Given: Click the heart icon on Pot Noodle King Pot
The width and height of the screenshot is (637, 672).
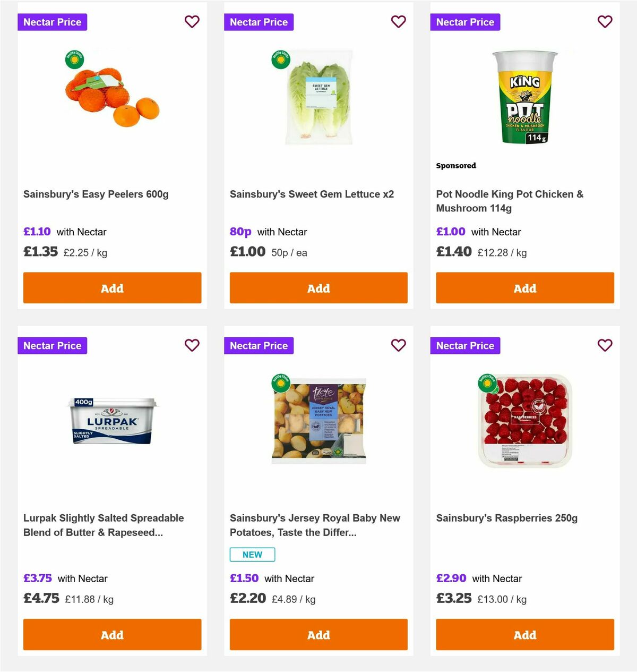Looking at the screenshot, I should [x=605, y=21].
